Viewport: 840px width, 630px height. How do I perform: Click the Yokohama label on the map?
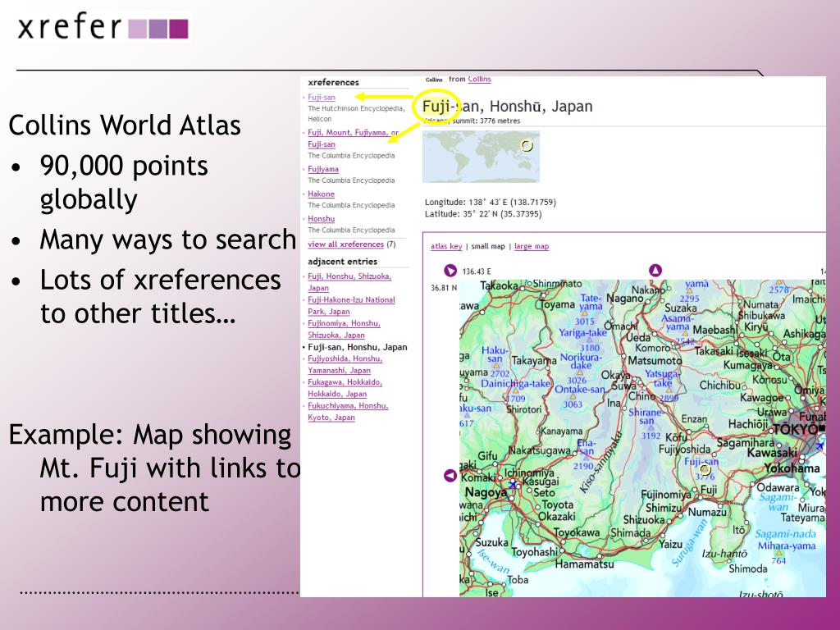792,468
